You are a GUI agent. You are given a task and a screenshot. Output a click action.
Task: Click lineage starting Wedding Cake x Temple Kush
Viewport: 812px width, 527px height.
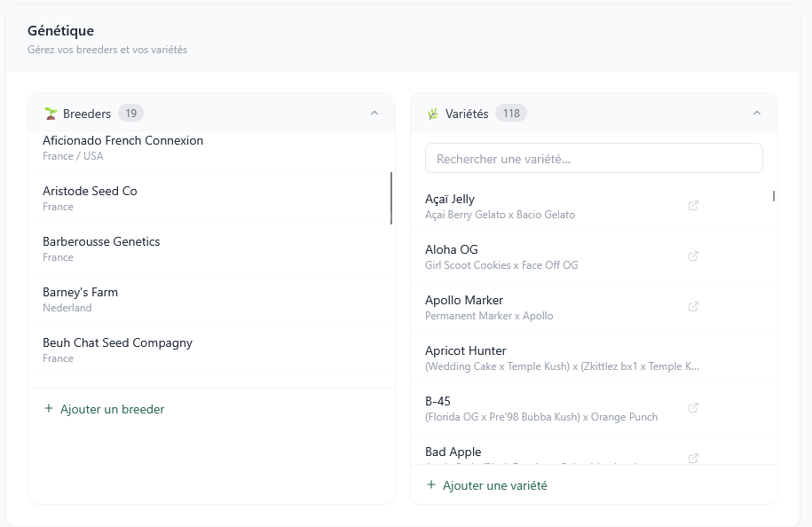[x=562, y=366]
